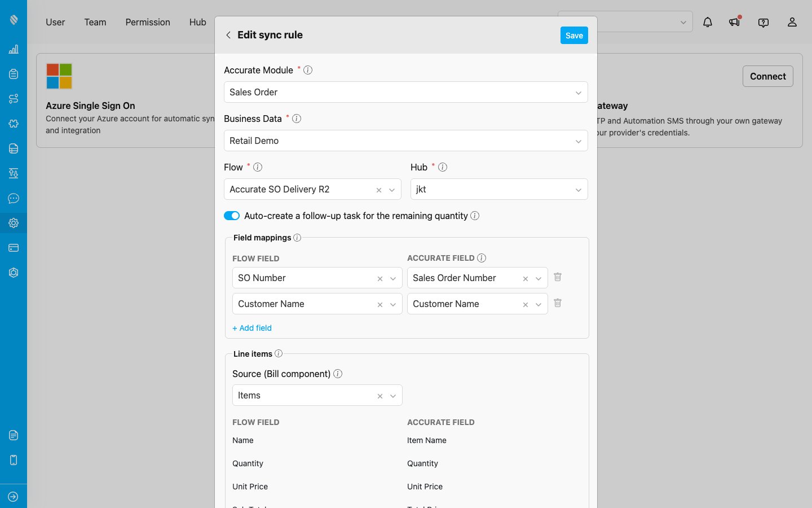Open the announcements megaphone icon
The image size is (812, 508).
(735, 21)
